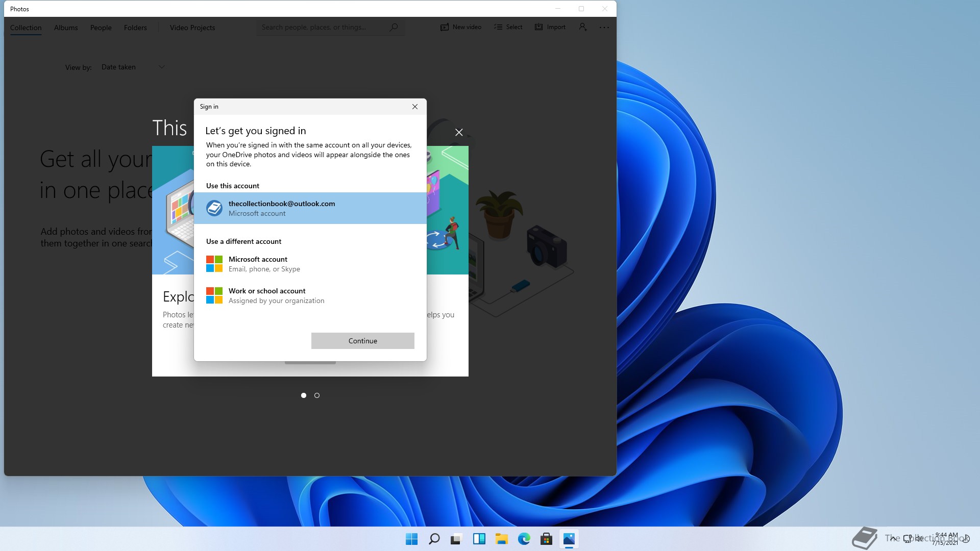Close the Photos welcome overlay
Image resolution: width=980 pixels, height=551 pixels.
click(x=459, y=133)
